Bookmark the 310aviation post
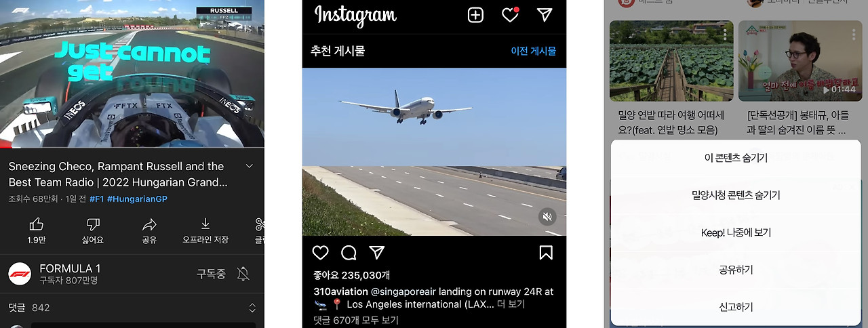The width and height of the screenshot is (868, 328). point(546,253)
